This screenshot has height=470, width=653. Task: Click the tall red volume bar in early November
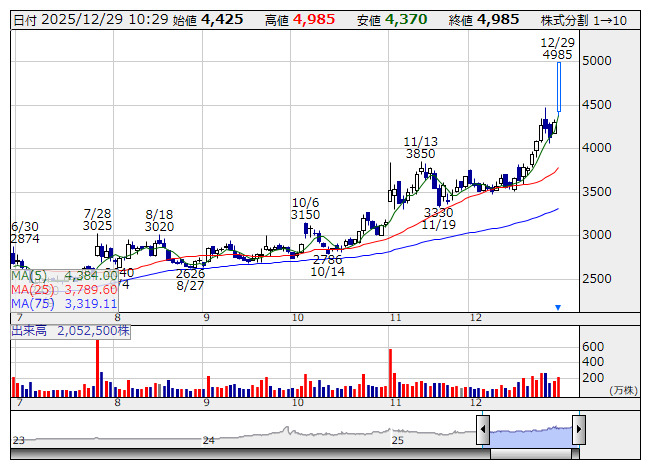pos(389,375)
